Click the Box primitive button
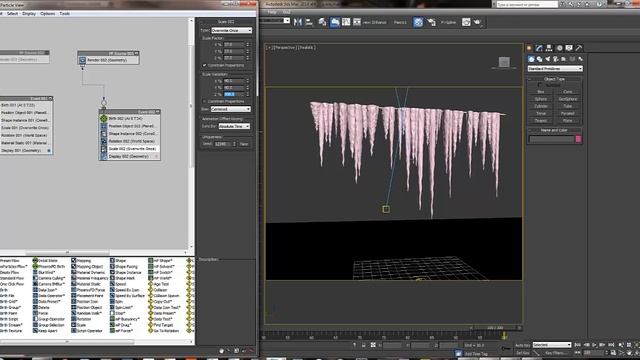The height and width of the screenshot is (360, 640). coord(541,92)
